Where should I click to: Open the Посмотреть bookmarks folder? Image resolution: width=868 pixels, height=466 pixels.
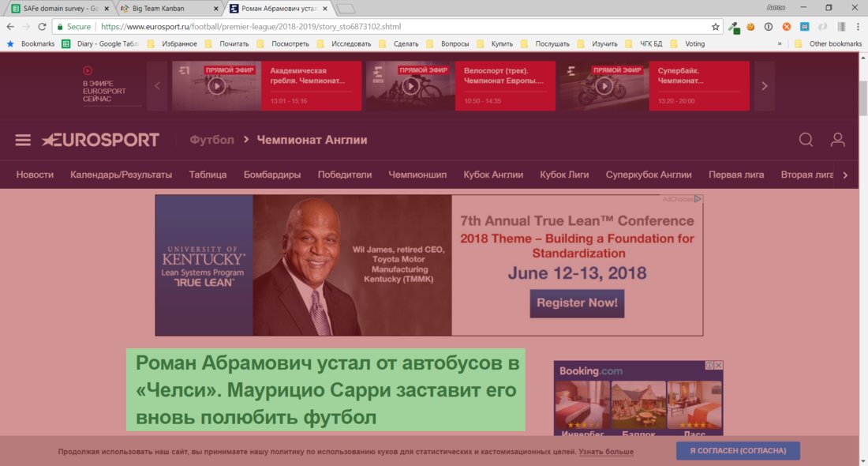(282, 43)
